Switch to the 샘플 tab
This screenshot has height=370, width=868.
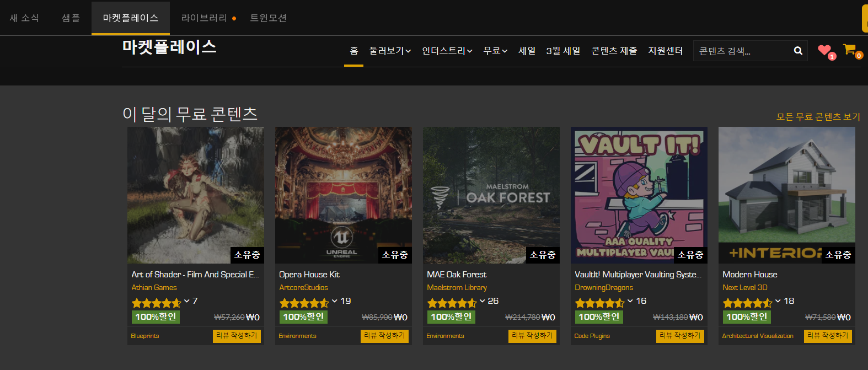point(71,18)
